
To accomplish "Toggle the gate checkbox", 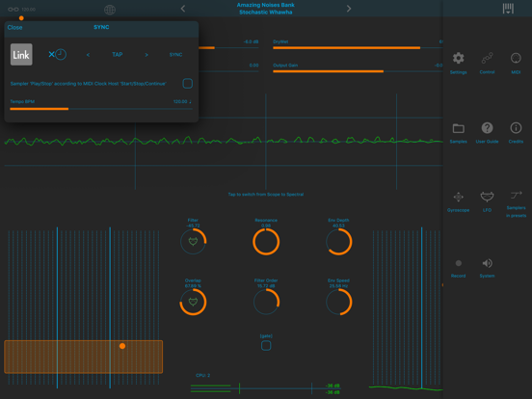I will point(266,346).
